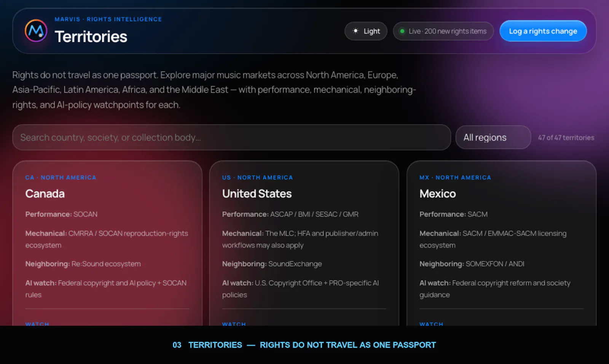Viewport: 609px width, 364px height.
Task: Open the Mexico territory card title
Action: [x=438, y=194]
